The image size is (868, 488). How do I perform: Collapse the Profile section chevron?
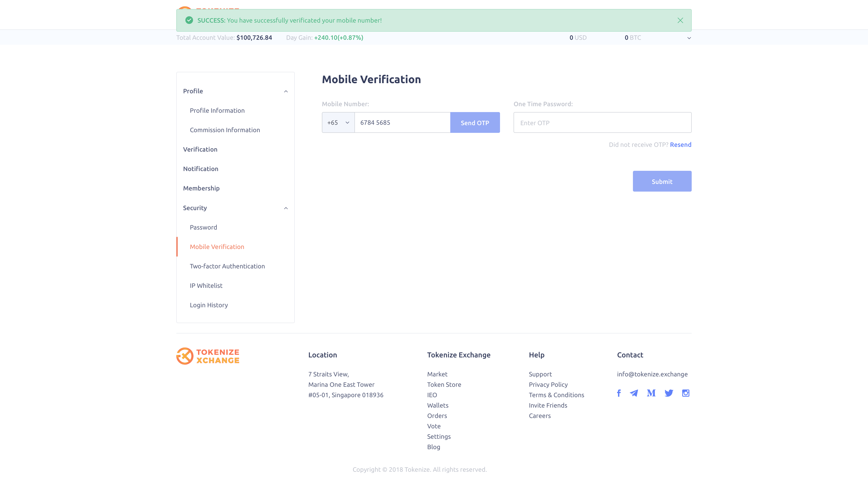coord(286,91)
